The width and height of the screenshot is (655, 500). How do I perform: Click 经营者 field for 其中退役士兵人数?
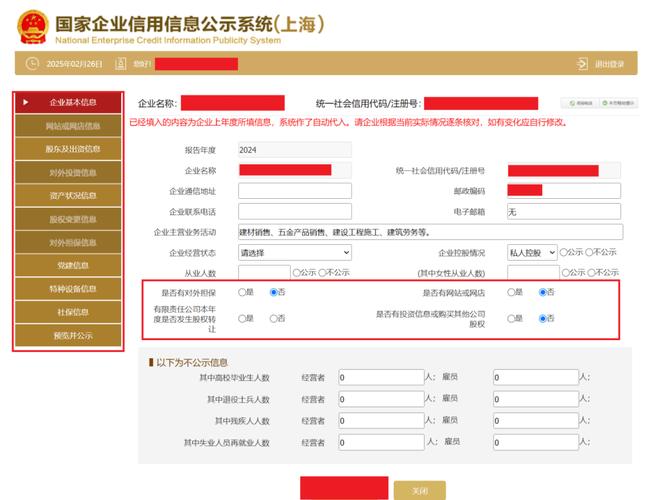point(381,399)
